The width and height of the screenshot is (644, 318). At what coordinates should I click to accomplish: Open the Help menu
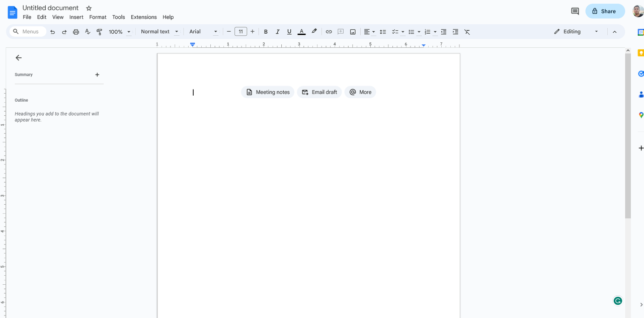coord(168,17)
